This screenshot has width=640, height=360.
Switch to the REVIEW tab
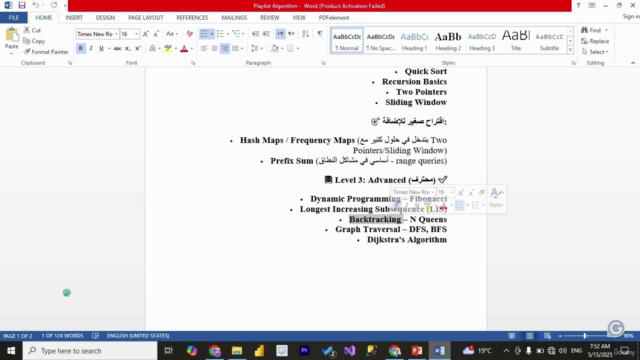click(269, 18)
